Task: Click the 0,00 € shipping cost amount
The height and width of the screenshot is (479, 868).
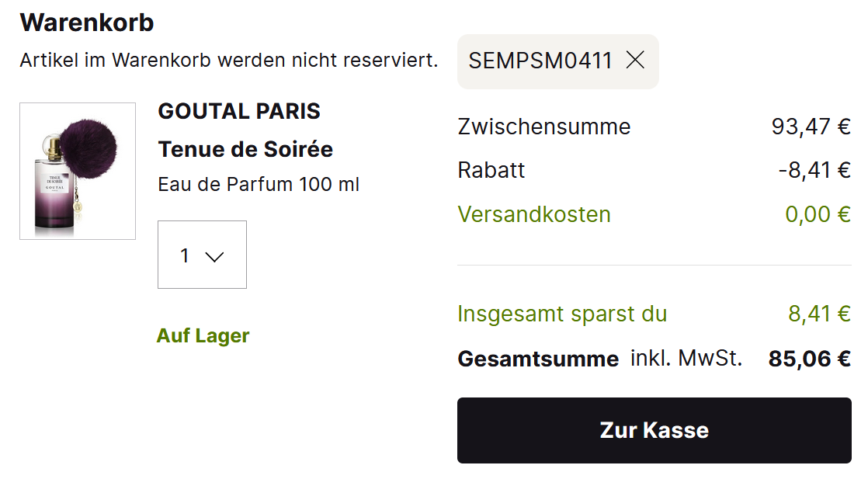Action: click(x=818, y=214)
